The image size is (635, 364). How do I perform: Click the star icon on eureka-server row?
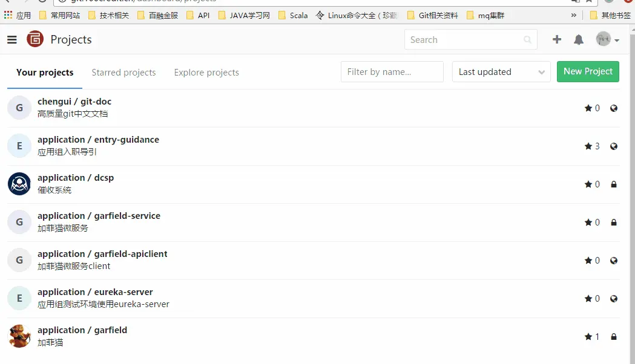pyautogui.click(x=588, y=298)
